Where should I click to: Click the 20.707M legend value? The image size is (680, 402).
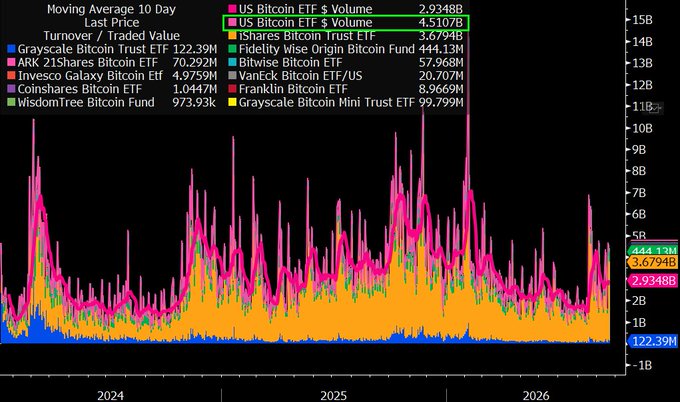441,76
